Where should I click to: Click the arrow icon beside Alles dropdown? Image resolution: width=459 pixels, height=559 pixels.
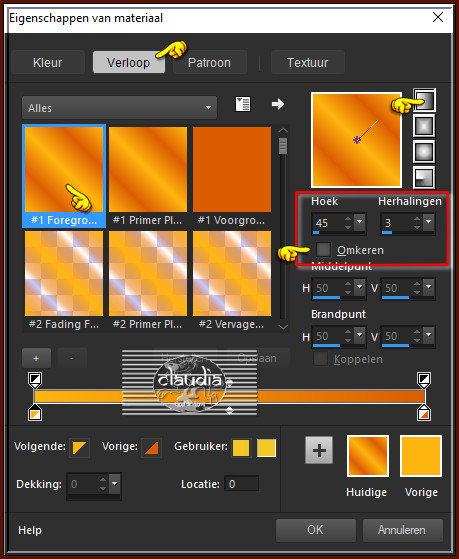(x=277, y=104)
